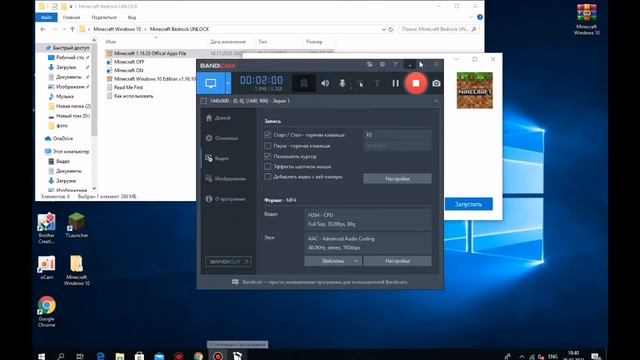Click the Настройки button under the format section
The width and height of the screenshot is (640, 360).
click(397, 261)
